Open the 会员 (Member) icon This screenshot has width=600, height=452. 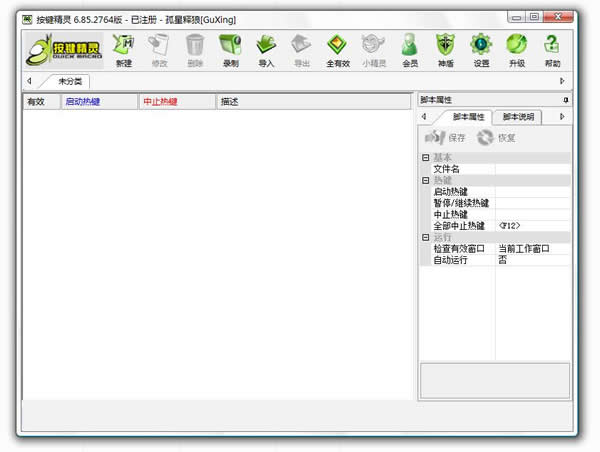click(x=409, y=49)
